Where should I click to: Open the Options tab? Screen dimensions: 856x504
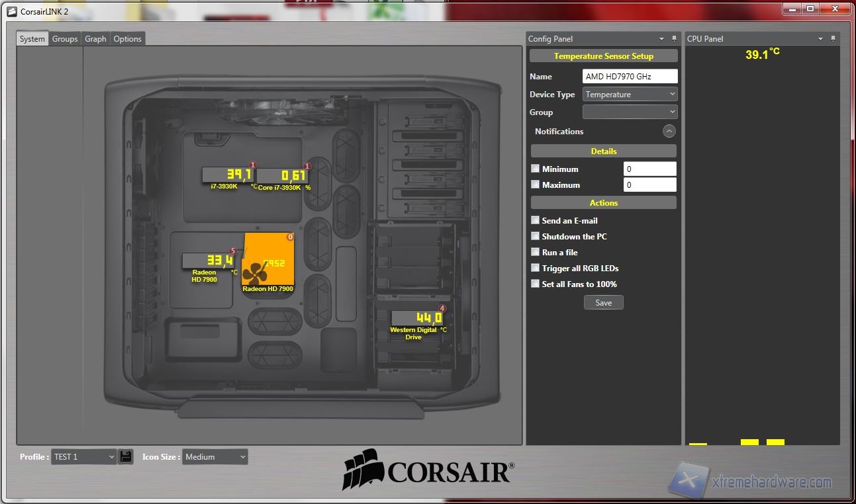(x=127, y=39)
